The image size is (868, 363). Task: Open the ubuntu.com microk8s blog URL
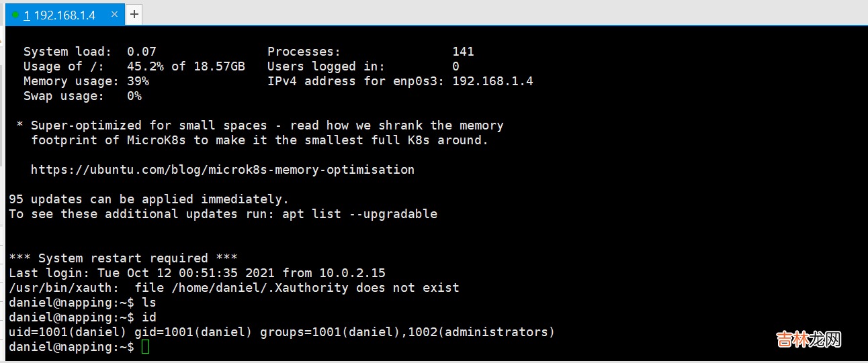tap(222, 170)
